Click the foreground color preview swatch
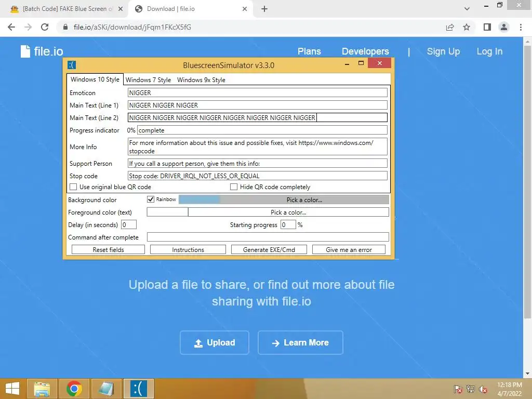532x399 pixels. click(167, 212)
